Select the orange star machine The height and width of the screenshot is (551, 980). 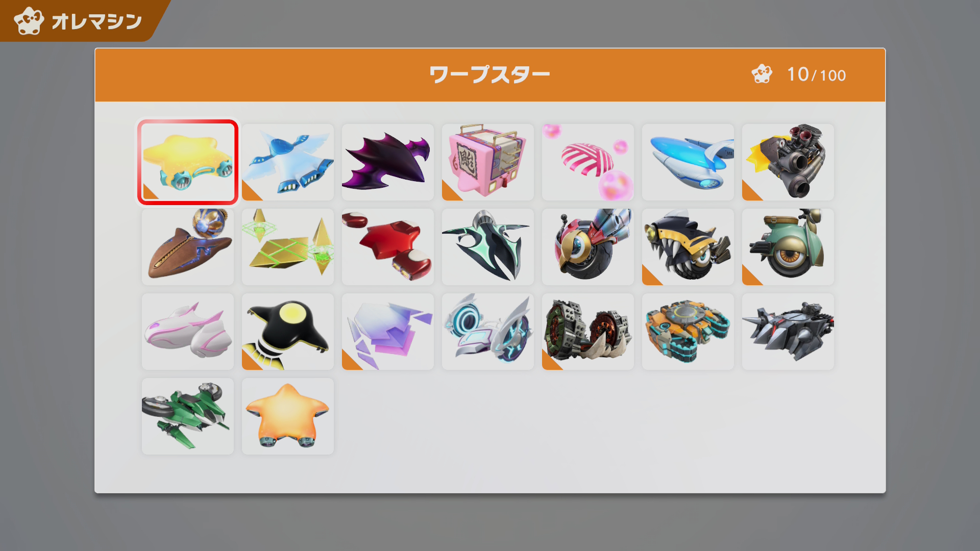pos(288,416)
